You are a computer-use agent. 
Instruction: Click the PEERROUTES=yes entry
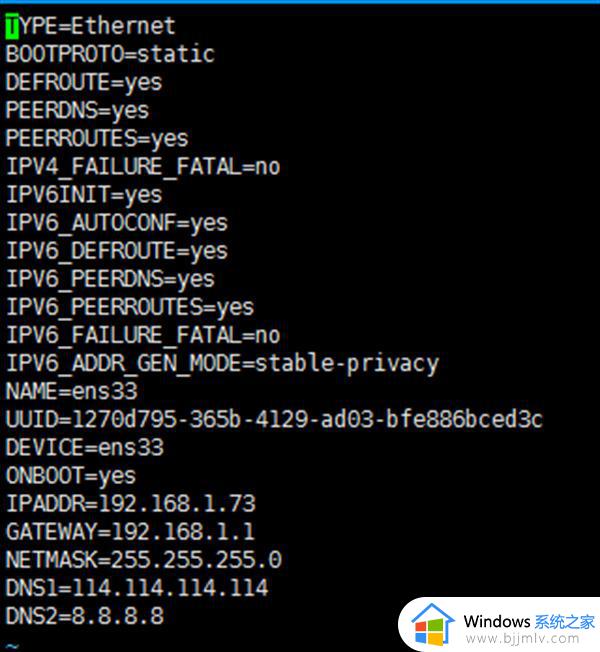97,137
